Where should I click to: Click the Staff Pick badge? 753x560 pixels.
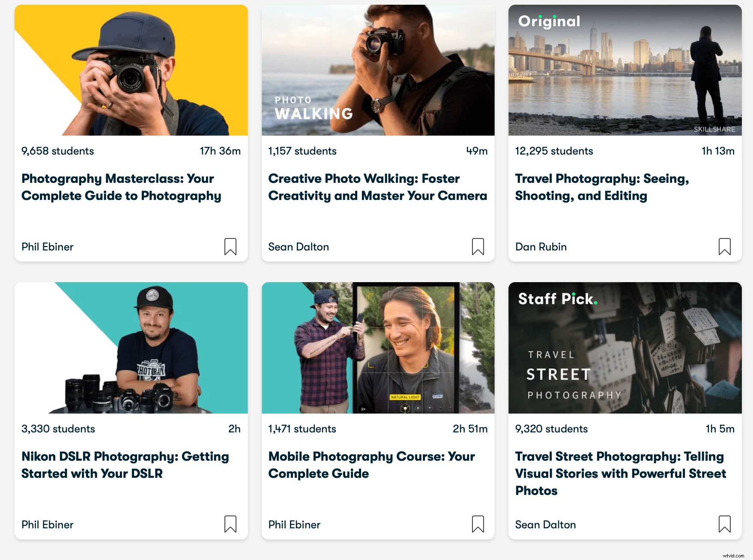pyautogui.click(x=556, y=299)
